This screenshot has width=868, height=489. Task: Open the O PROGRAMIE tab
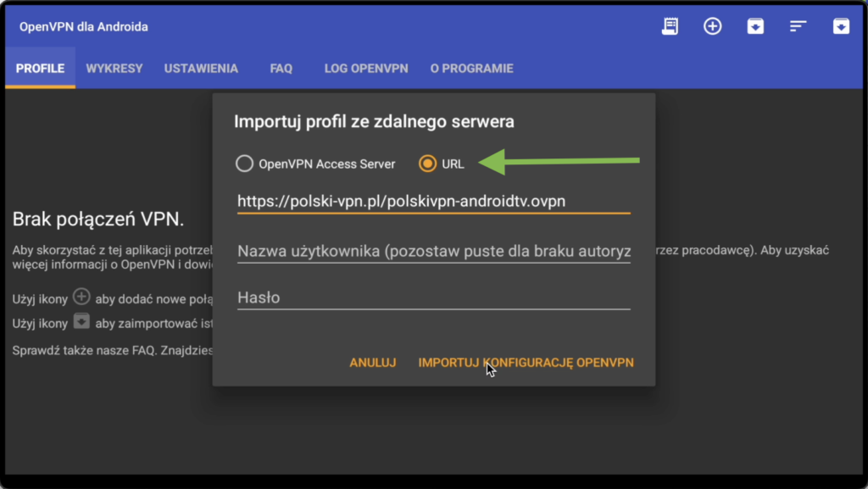pyautogui.click(x=471, y=68)
